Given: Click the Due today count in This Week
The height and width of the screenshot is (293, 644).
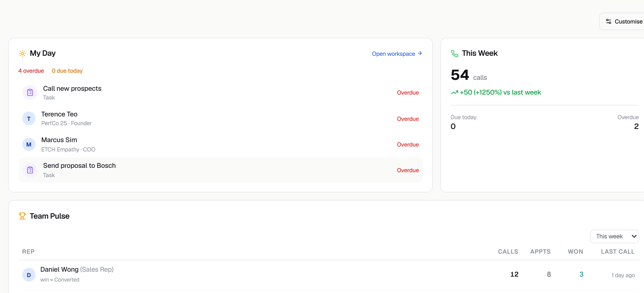Looking at the screenshot, I should pos(453,126).
